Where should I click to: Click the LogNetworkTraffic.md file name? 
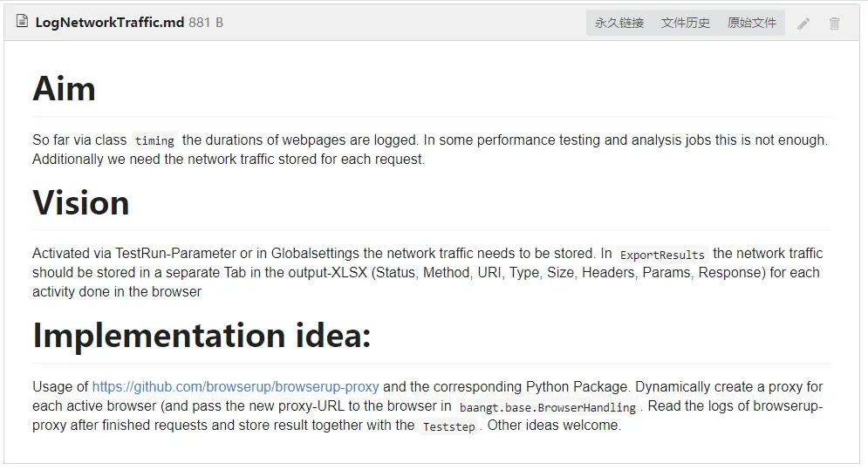coord(110,23)
